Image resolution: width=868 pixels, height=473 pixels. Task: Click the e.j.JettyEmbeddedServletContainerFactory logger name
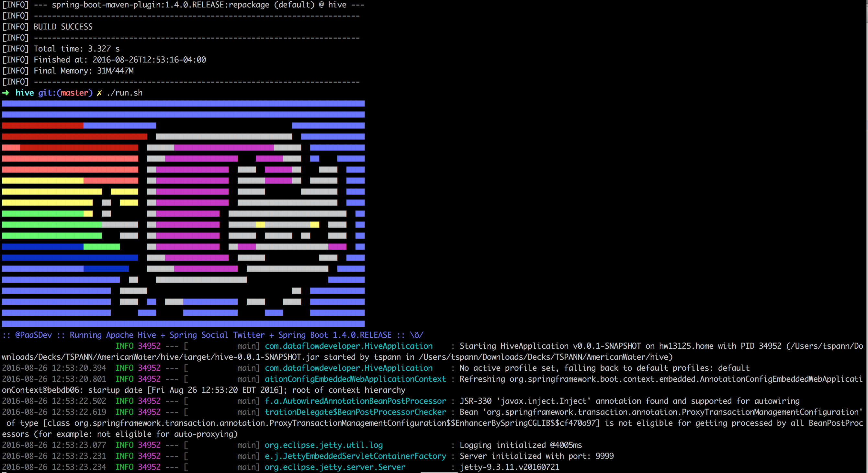(x=355, y=456)
